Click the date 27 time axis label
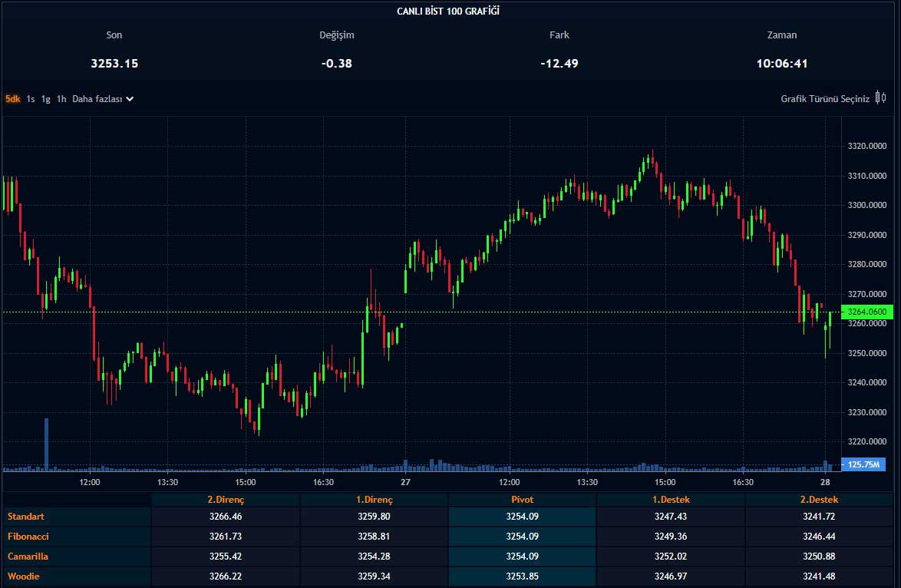Screen dimensions: 901x588 tap(406, 482)
